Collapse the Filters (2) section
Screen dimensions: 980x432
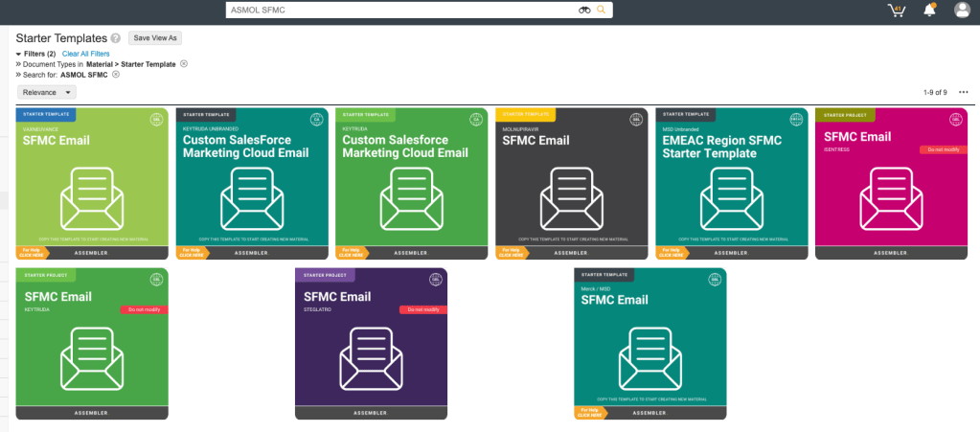tap(35, 54)
